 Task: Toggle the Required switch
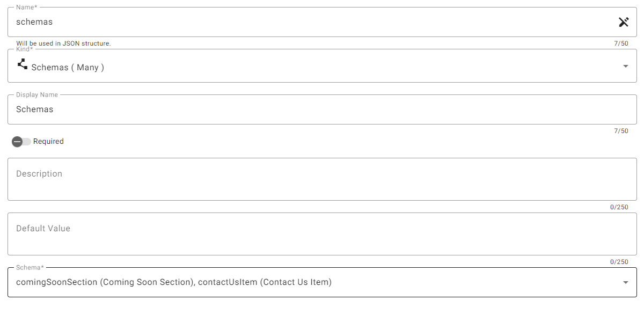(21, 142)
